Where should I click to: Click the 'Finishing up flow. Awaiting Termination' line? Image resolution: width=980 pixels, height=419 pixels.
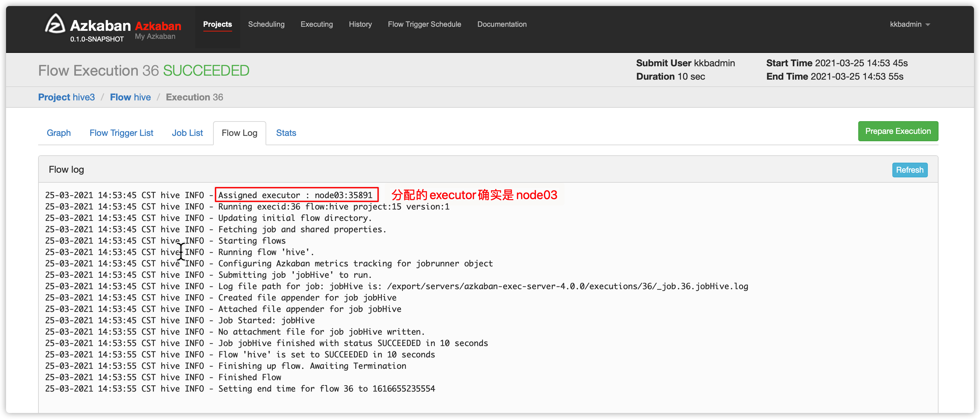[225, 366]
